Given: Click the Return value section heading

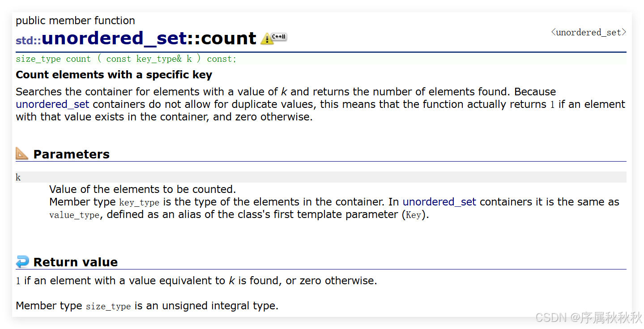Looking at the screenshot, I should [x=75, y=262].
